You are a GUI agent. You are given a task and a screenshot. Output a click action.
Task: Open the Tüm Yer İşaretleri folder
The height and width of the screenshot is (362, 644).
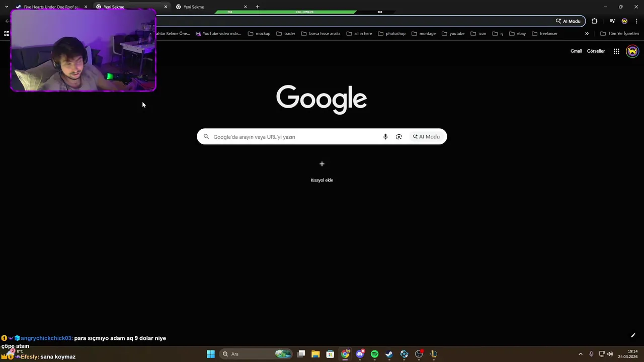620,34
